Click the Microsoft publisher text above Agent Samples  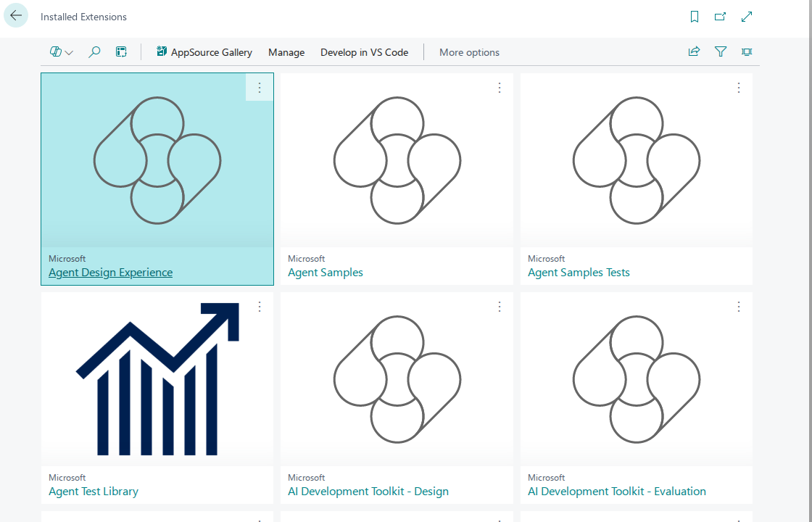(307, 258)
